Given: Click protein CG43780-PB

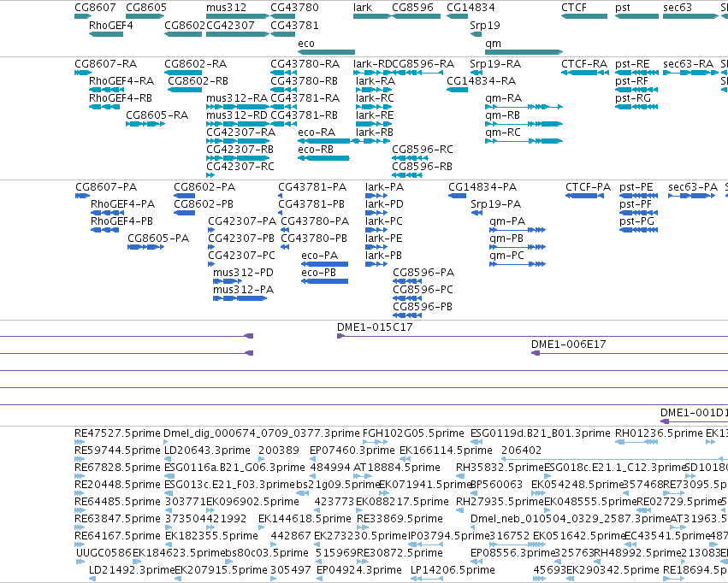Looking at the screenshot, I should [x=285, y=247].
